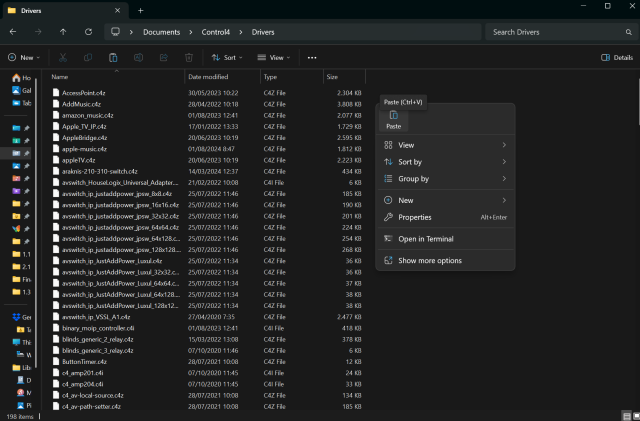Click the Delete trash icon
The image size is (640, 421).
coord(189,58)
